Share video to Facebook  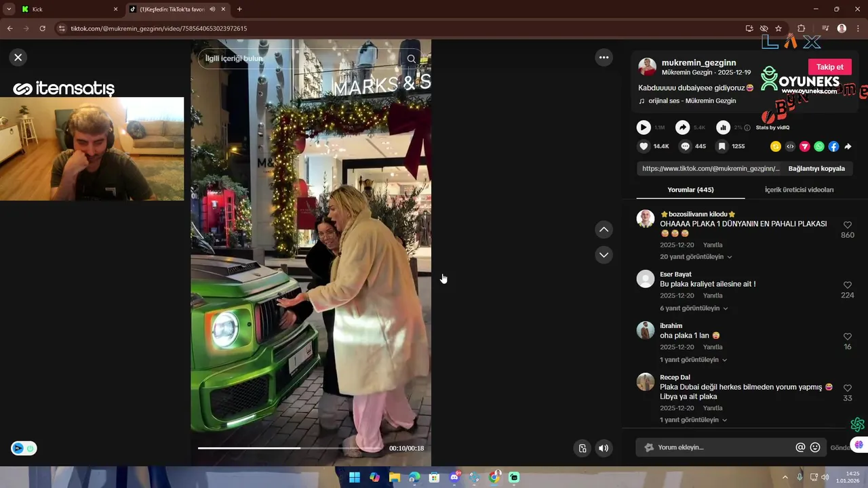click(x=833, y=146)
